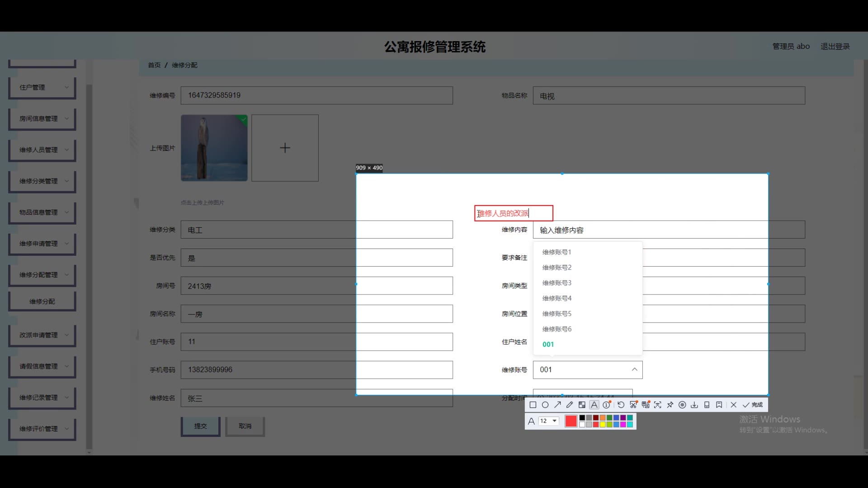Viewport: 868px width, 488px height.
Task: Expand 住户管理 sidebar menu
Action: pyautogui.click(x=42, y=87)
